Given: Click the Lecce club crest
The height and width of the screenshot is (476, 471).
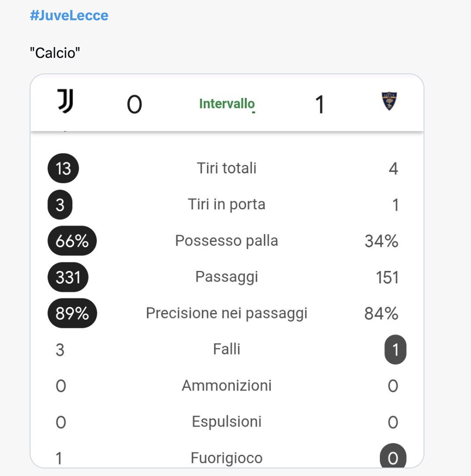Looking at the screenshot, I should [389, 101].
